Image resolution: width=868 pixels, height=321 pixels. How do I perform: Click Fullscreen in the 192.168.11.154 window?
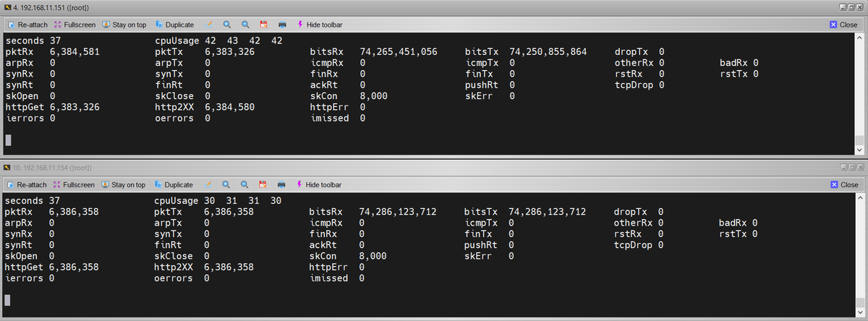click(x=75, y=184)
